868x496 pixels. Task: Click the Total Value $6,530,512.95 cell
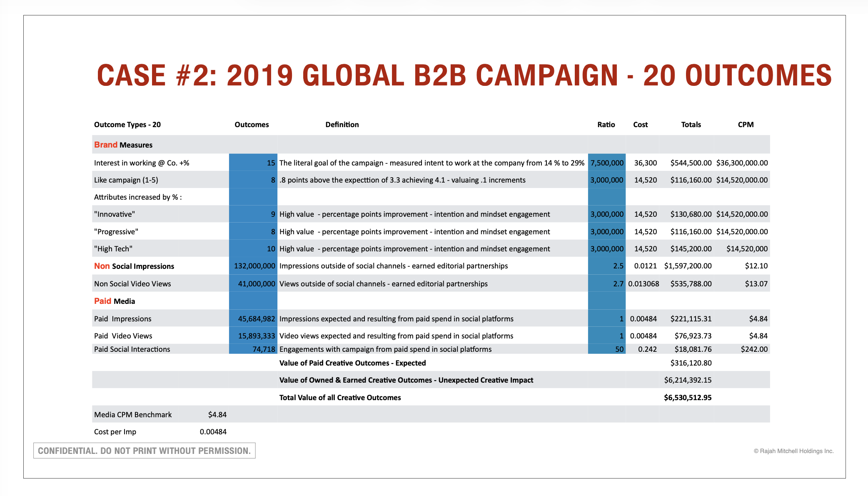(x=688, y=397)
